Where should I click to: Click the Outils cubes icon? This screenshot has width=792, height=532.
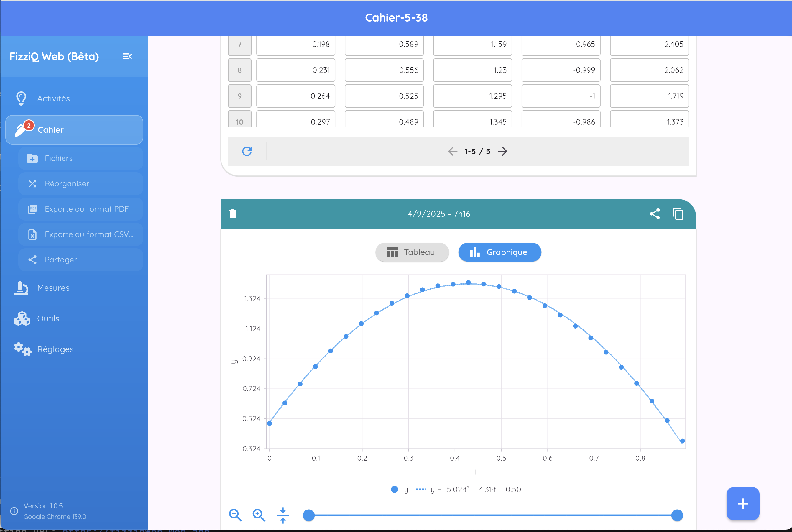tap(22, 318)
